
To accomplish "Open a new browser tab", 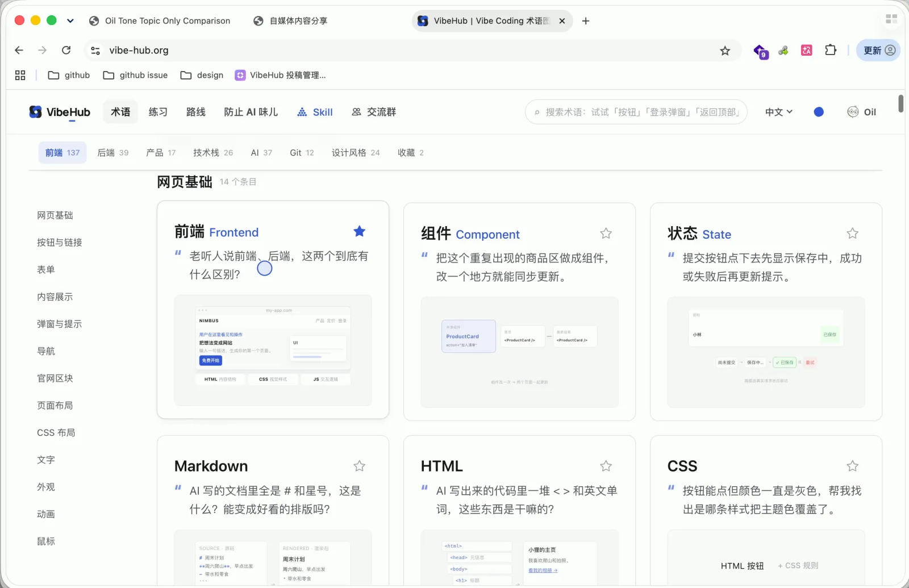I will pyautogui.click(x=586, y=21).
